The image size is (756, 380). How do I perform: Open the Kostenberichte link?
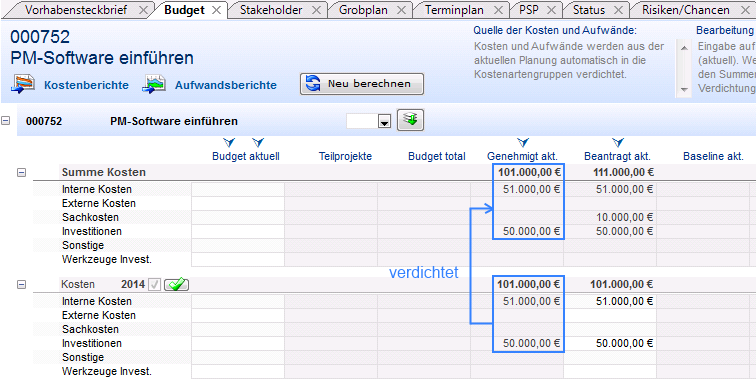click(x=86, y=85)
